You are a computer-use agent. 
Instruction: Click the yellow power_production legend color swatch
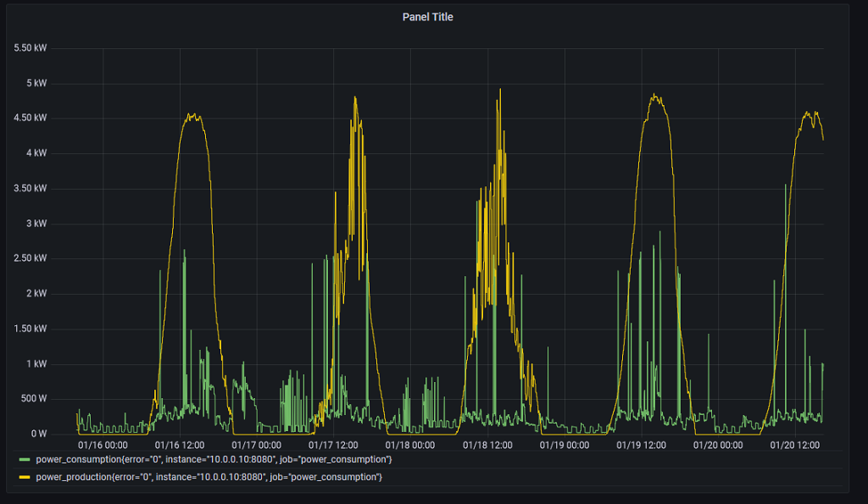tap(25, 478)
